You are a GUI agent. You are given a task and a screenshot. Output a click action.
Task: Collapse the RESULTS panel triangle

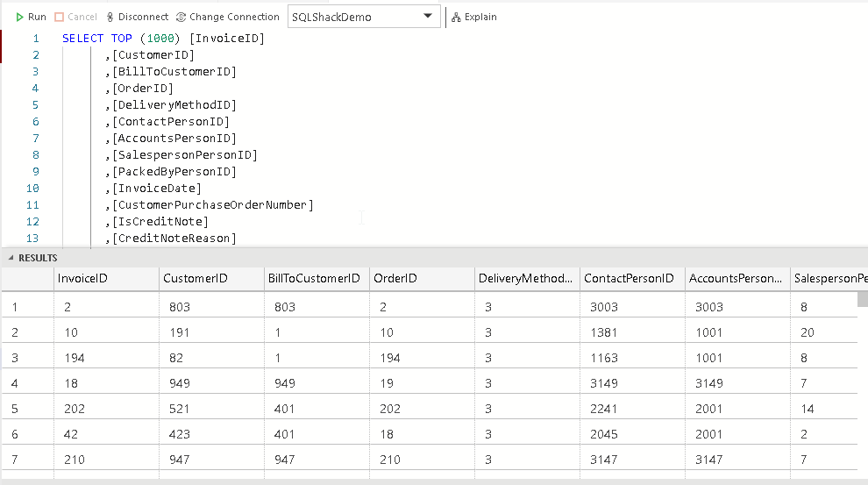point(11,258)
